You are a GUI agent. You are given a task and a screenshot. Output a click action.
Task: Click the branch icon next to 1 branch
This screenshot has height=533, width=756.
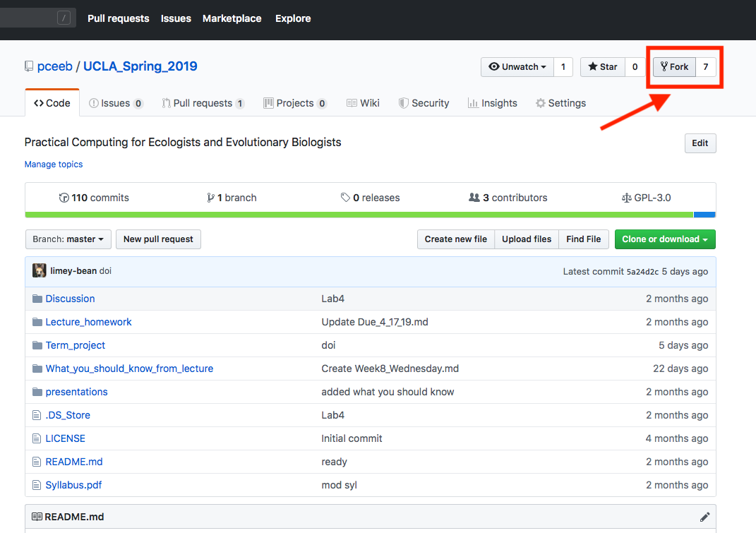click(x=210, y=198)
